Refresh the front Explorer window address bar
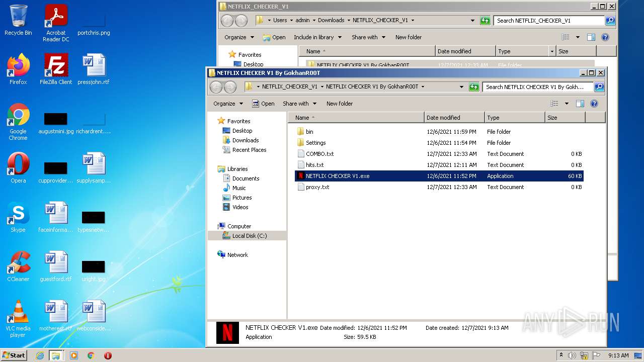The width and height of the screenshot is (644, 362). coord(474,87)
